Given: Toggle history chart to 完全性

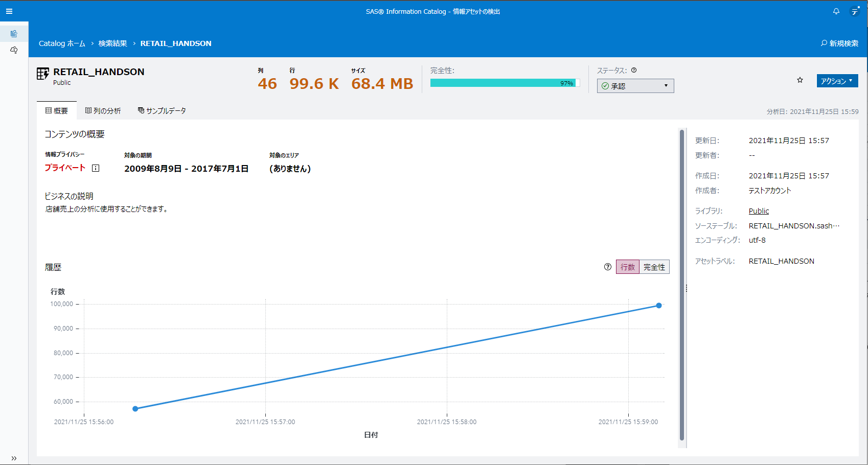Looking at the screenshot, I should [654, 267].
